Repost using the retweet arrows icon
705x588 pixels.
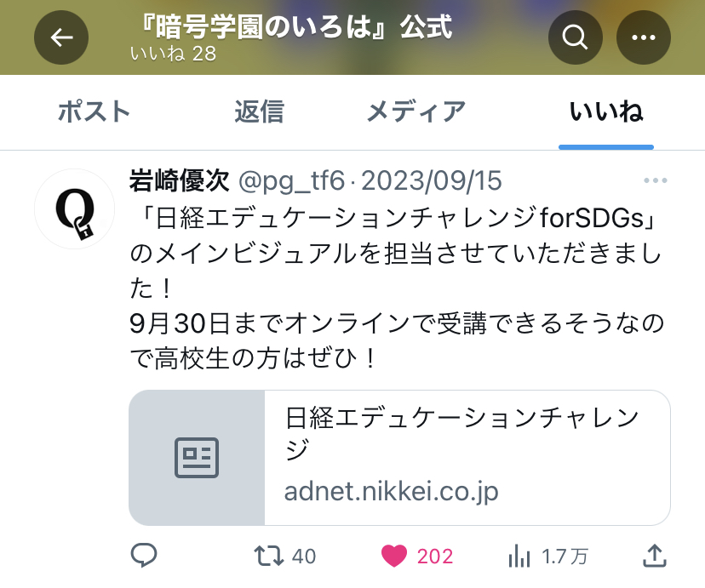pyautogui.click(x=268, y=556)
